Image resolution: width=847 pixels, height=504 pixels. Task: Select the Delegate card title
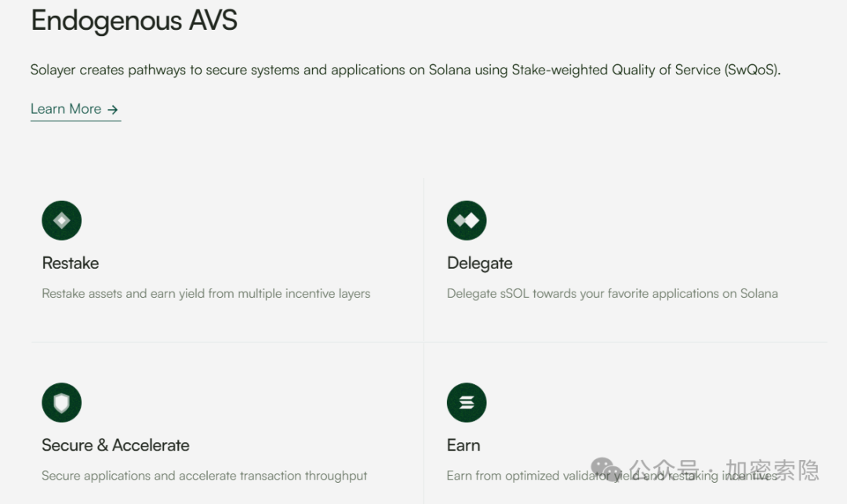tap(479, 263)
